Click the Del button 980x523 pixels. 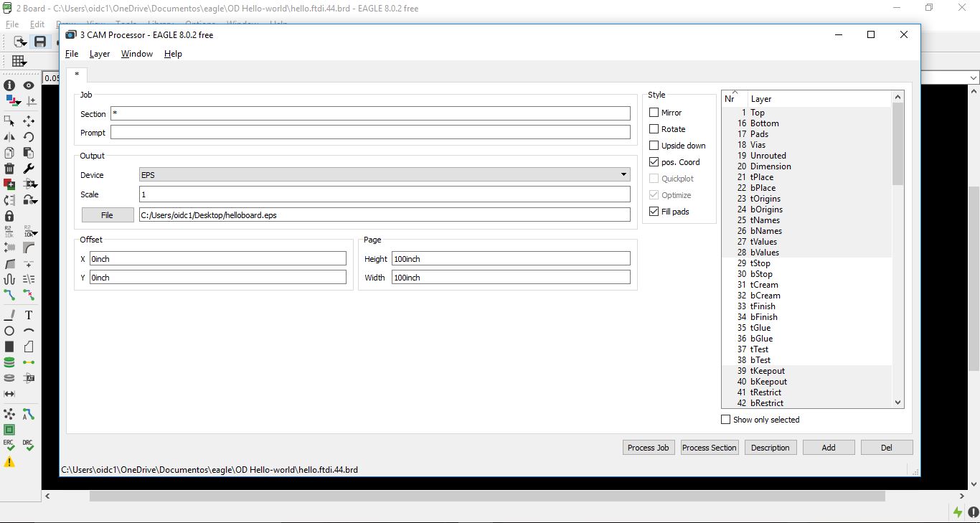[887, 448]
